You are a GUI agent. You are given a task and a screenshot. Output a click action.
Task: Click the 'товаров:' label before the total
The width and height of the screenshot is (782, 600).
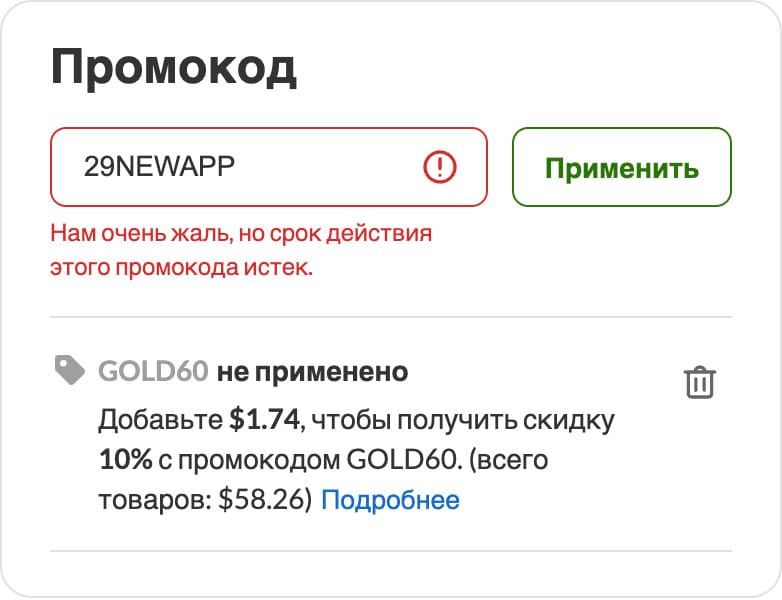click(x=155, y=499)
